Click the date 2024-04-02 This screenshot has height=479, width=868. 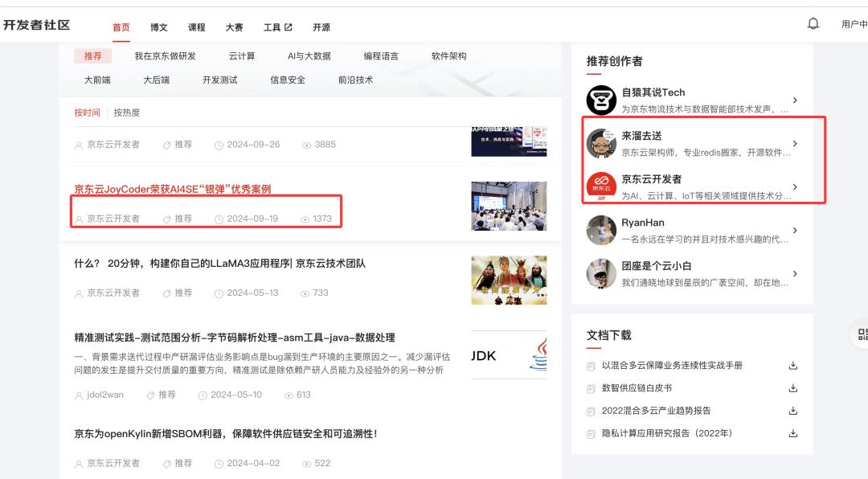[x=253, y=463]
